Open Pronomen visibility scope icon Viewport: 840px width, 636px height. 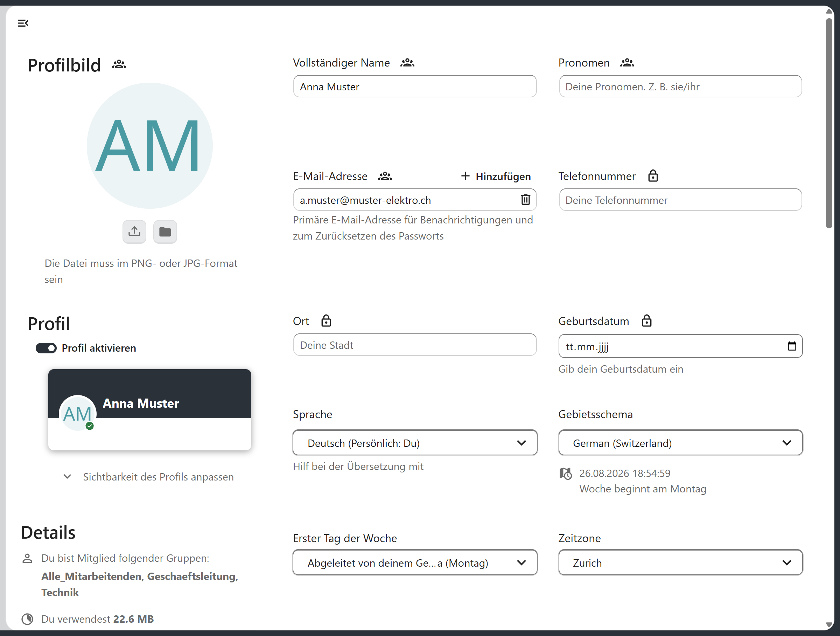(627, 63)
